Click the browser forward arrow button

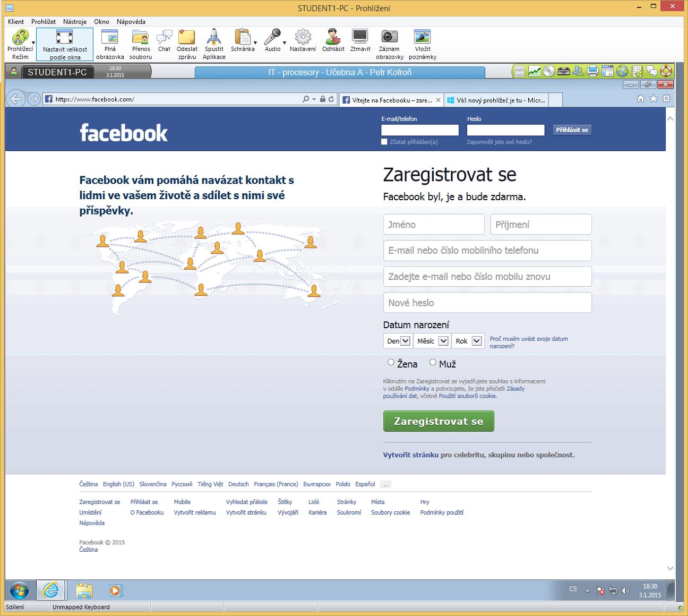pyautogui.click(x=34, y=99)
